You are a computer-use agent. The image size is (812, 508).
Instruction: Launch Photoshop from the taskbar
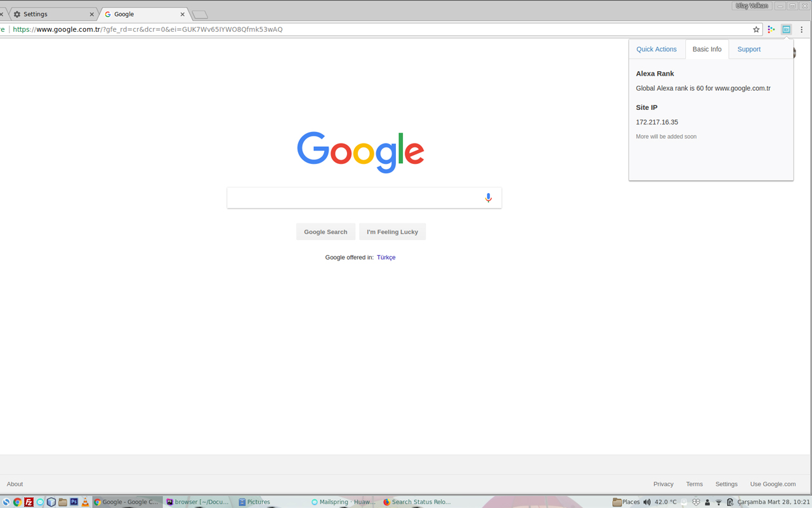(74, 502)
